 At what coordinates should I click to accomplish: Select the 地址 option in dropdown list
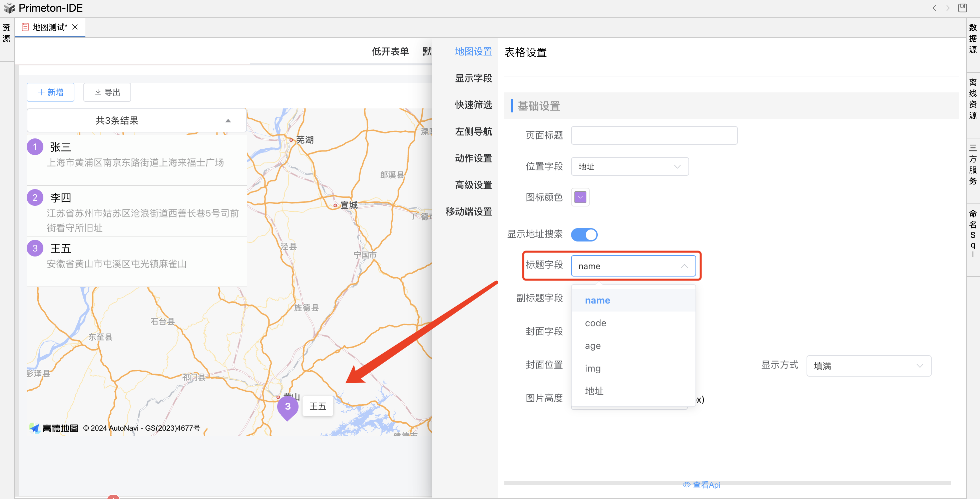[x=594, y=391]
